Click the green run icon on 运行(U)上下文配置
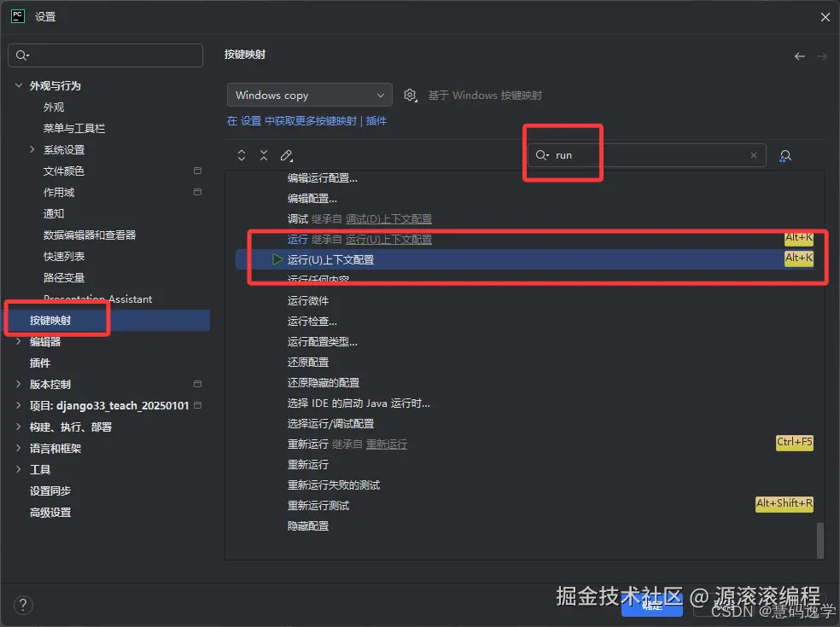840x627 pixels. [x=277, y=259]
